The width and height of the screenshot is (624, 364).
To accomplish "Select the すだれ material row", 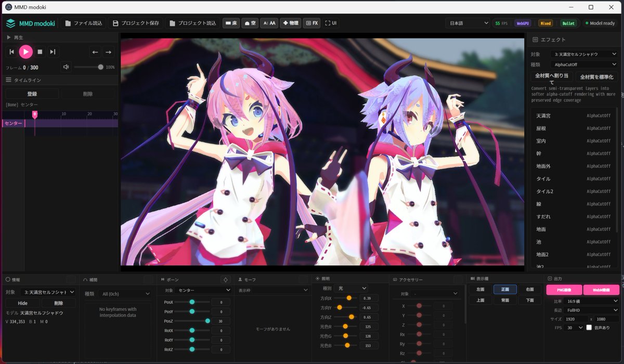I will click(x=573, y=216).
